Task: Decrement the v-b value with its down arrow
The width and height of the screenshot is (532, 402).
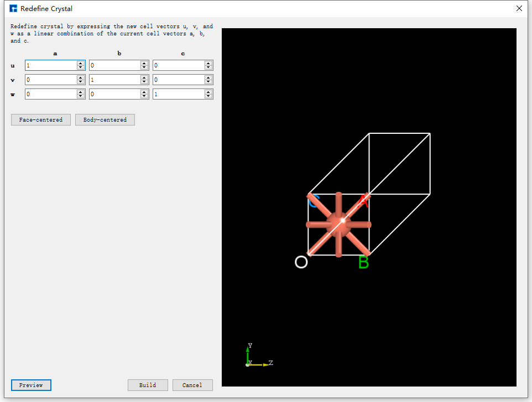Action: pyautogui.click(x=145, y=82)
